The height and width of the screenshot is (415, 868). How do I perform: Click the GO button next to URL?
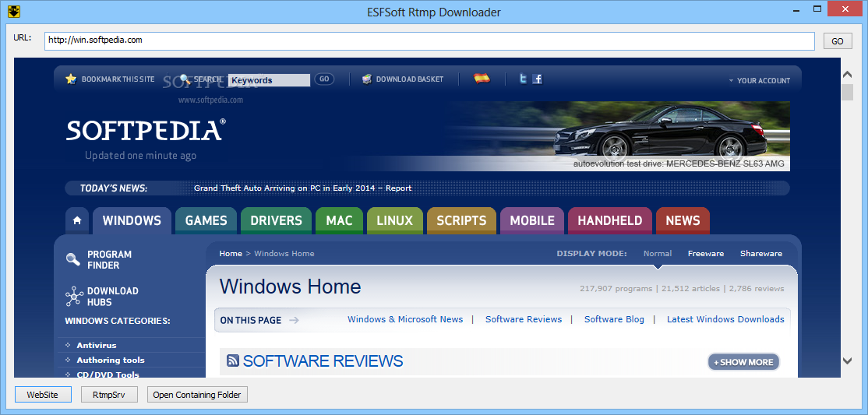point(837,41)
